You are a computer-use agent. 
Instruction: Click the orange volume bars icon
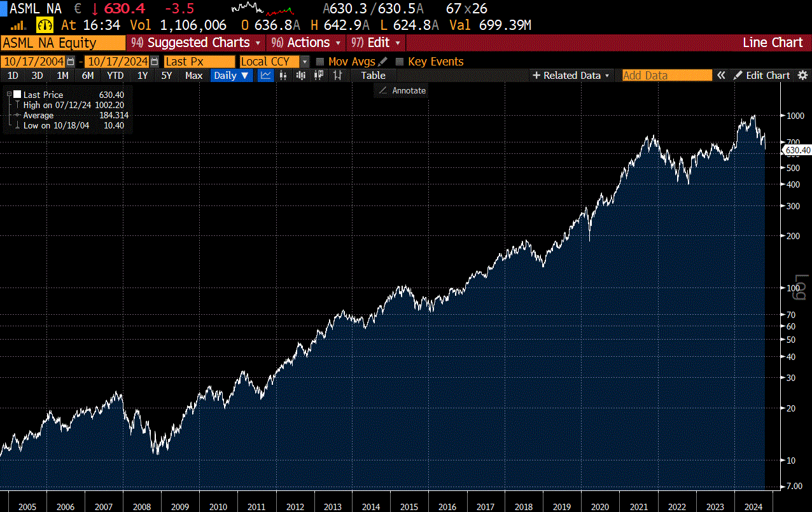tap(19, 25)
